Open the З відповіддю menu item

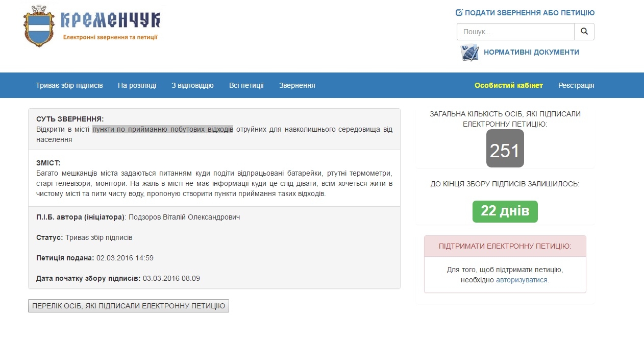[192, 85]
